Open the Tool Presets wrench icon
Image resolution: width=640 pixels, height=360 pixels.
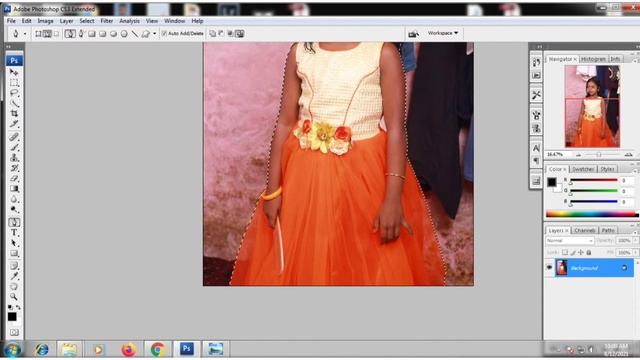[x=536, y=95]
